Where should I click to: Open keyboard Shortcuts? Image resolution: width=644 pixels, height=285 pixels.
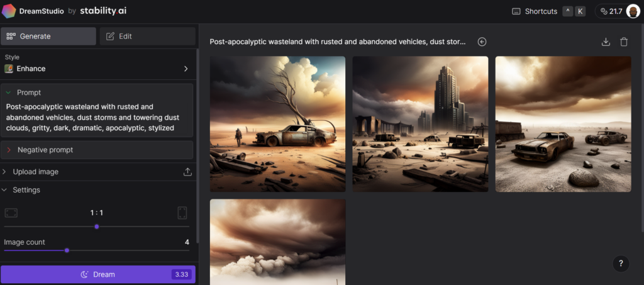pyautogui.click(x=535, y=11)
